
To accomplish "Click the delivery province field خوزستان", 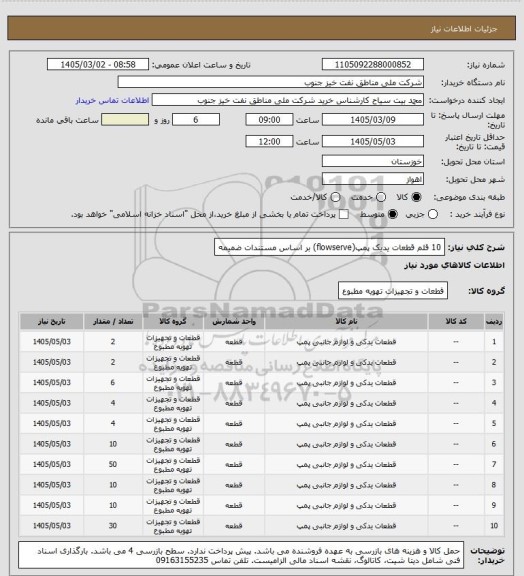I will point(373,161).
